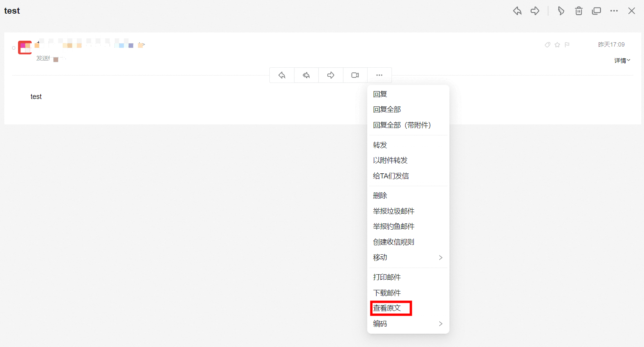Click 给TA们发信 in the menu
The width and height of the screenshot is (644, 347).
coord(408,176)
